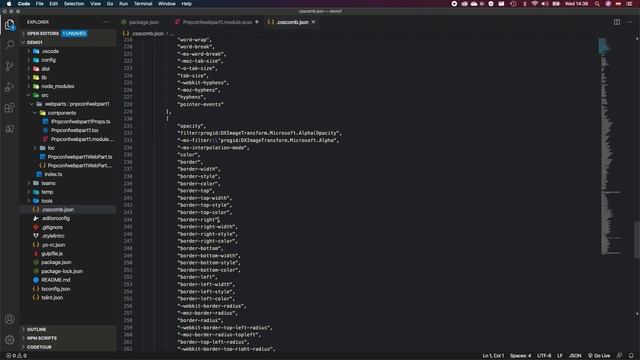Screen dimensions: 640x360
Task: Open .gitignore file
Action: pos(52,227)
